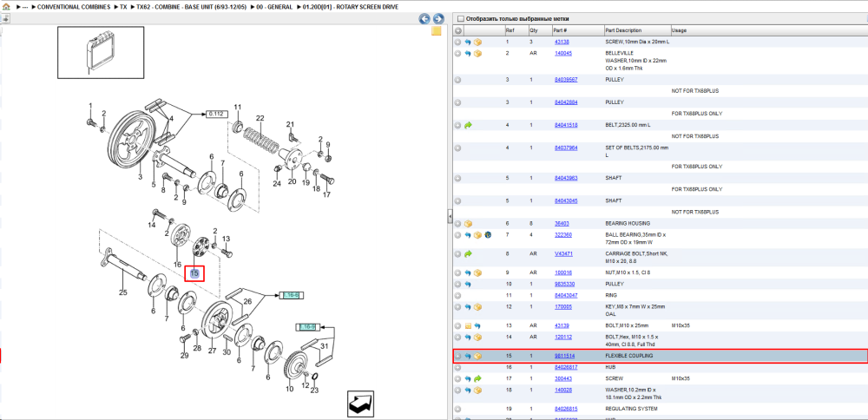Screen dimensions: 868x420
Task: Go to previous illustration with left arrow
Action: pyautogui.click(x=424, y=19)
